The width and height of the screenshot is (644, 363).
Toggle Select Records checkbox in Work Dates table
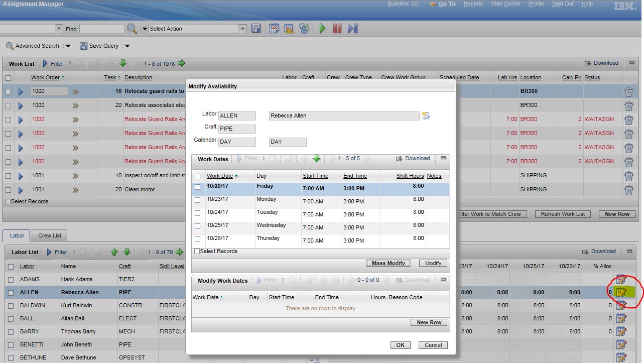[x=197, y=251]
